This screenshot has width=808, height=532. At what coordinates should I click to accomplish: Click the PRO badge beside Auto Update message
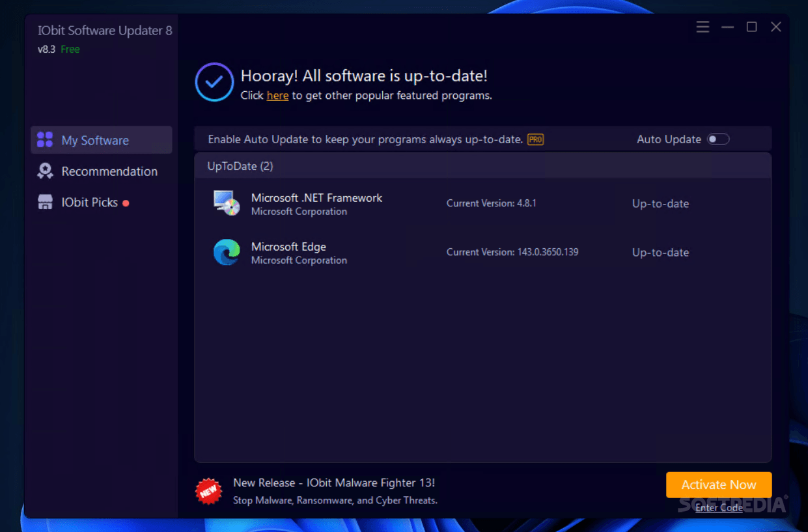(535, 139)
